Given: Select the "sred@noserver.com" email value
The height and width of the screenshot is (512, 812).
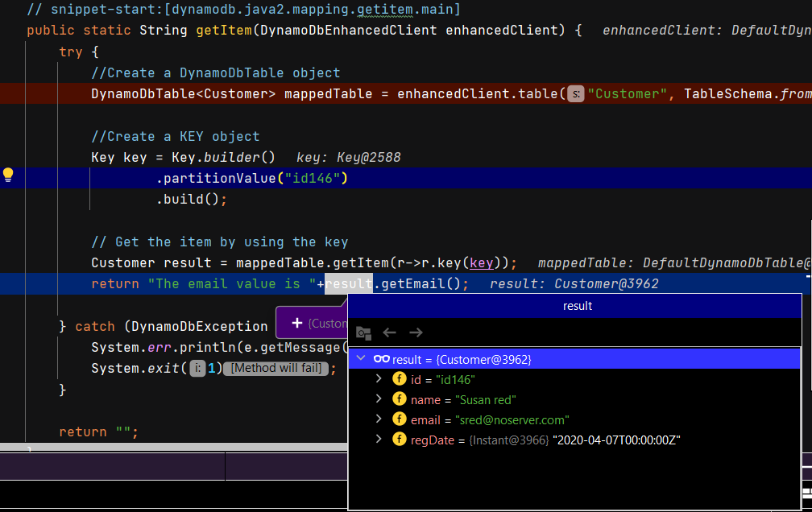Looking at the screenshot, I should (512, 420).
